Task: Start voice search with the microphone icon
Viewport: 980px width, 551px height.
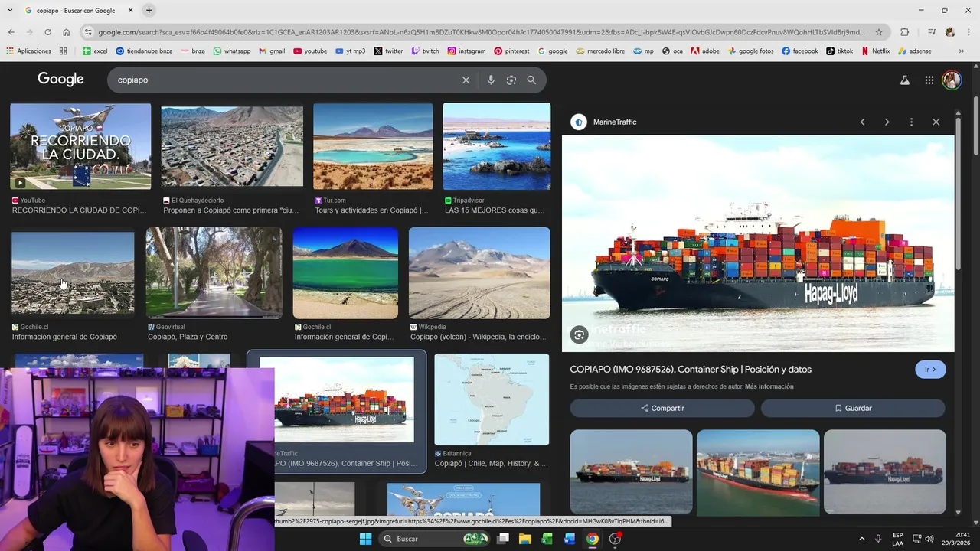Action: coord(491,80)
